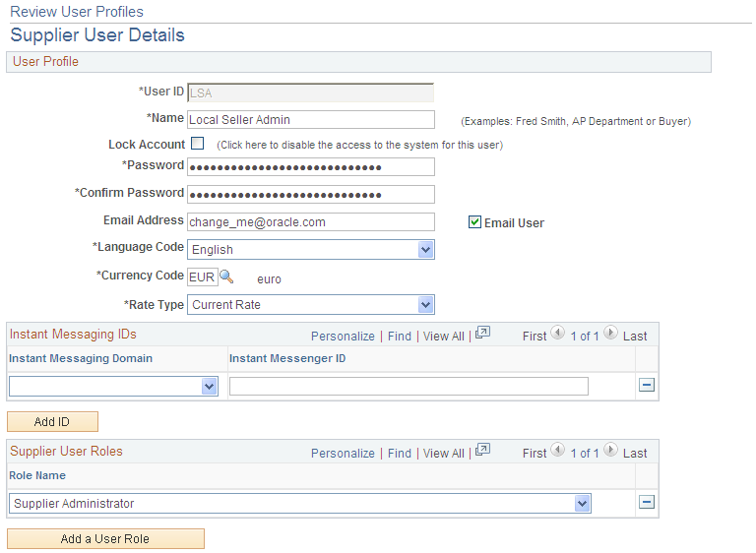The height and width of the screenshot is (553, 756).
Task: Click the 'euro' currency description text
Action: [269, 279]
